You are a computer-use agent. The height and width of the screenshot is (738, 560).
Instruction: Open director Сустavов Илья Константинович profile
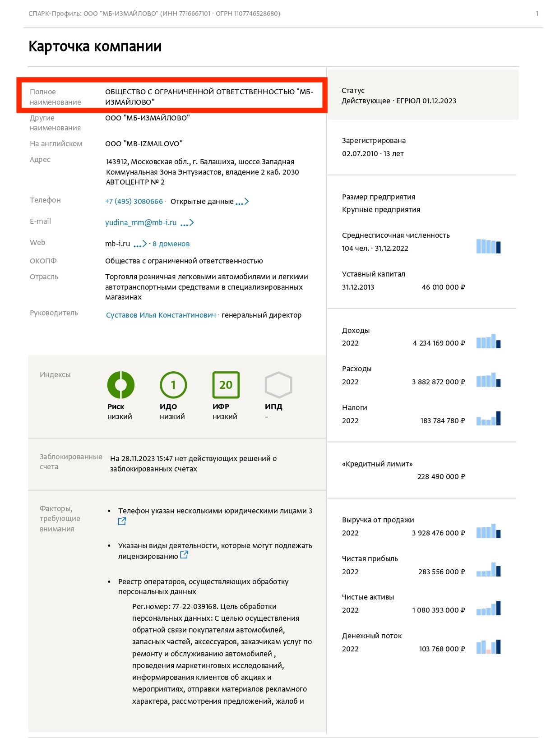coord(161,315)
